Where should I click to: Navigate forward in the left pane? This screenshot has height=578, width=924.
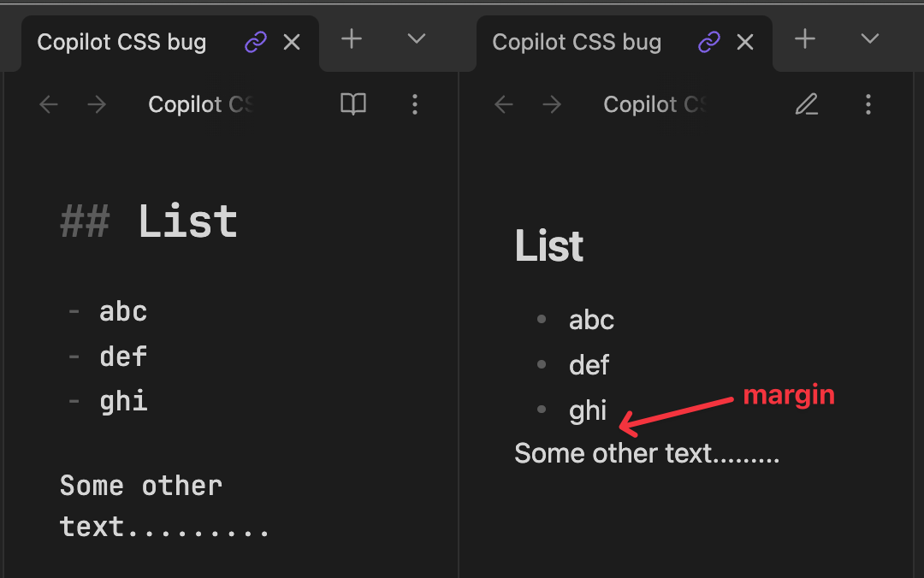97,104
